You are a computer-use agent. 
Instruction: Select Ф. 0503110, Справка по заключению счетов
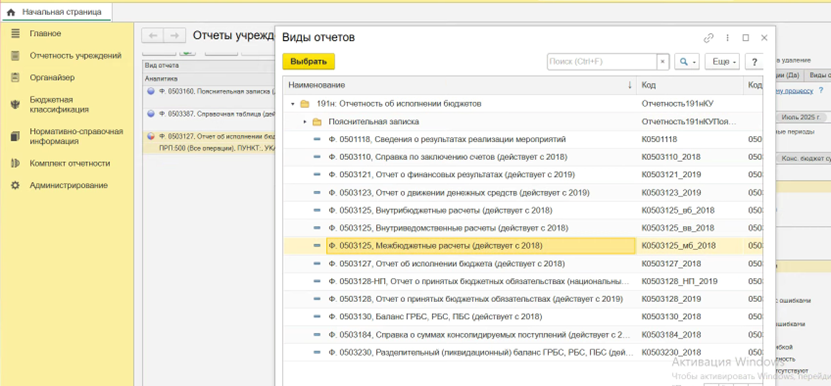click(447, 157)
